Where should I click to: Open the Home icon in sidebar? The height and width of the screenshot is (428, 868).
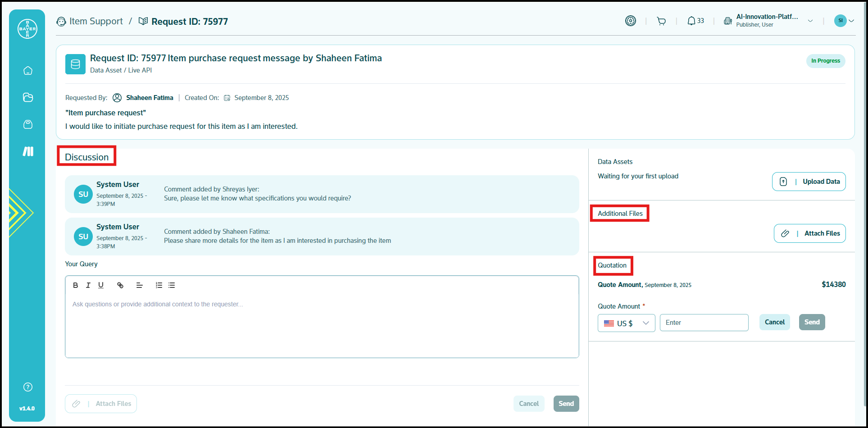28,71
